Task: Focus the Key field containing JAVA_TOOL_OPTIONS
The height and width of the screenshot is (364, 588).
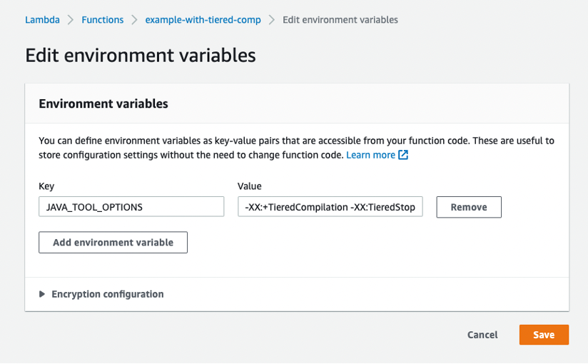Action: (131, 207)
